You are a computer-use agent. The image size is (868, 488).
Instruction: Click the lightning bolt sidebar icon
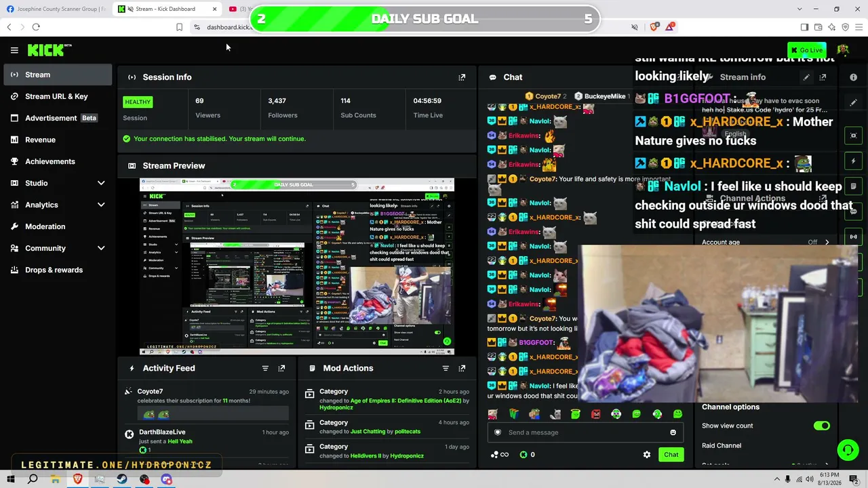(x=853, y=161)
